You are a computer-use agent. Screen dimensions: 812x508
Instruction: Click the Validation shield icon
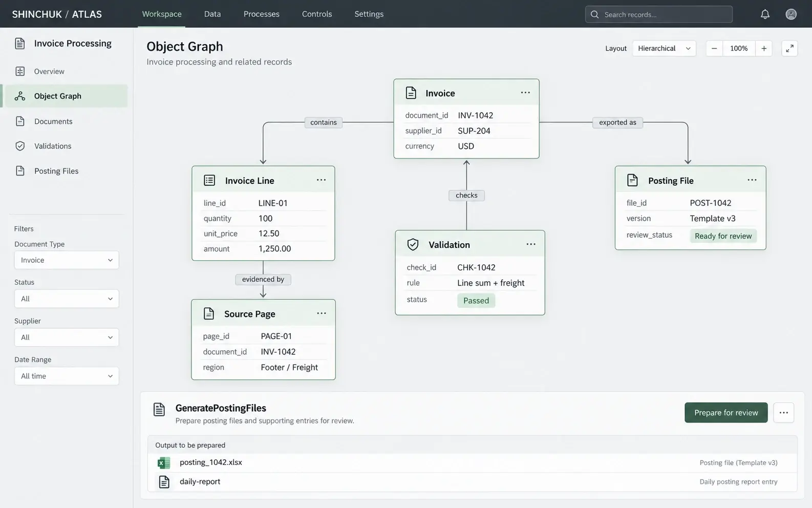413,244
